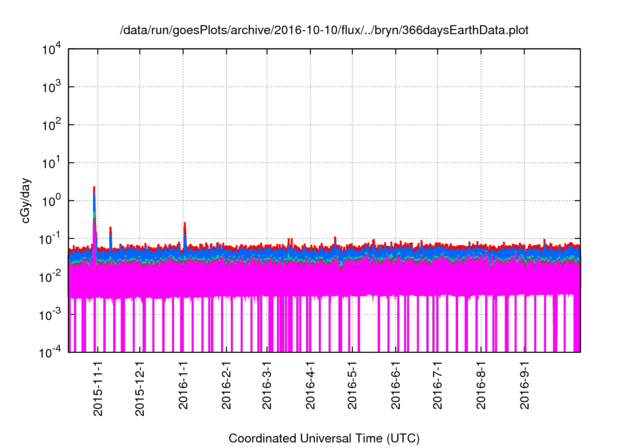Click the Coordinated Universal Time axis label
Screen dimensions: 640x448
click(324, 438)
